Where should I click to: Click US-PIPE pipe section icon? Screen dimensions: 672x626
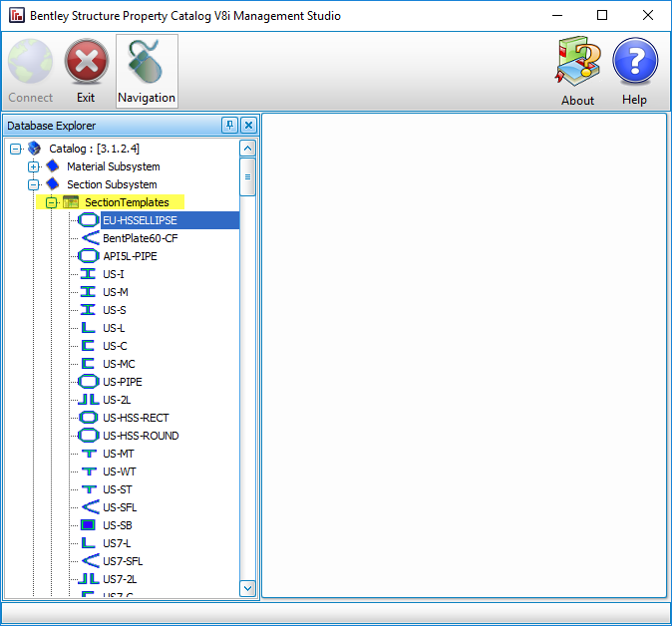pyautogui.click(x=89, y=382)
